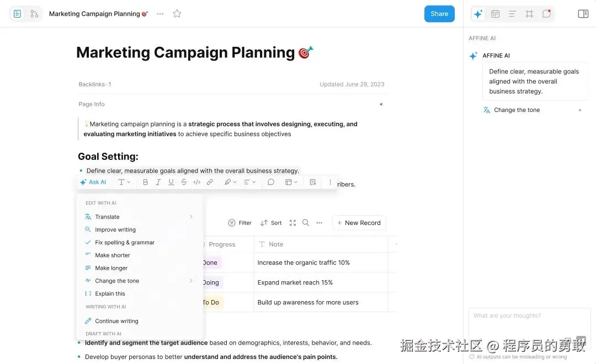Viewport: 596px width, 364px height.
Task: Select Explain this
Action: pos(139,294)
